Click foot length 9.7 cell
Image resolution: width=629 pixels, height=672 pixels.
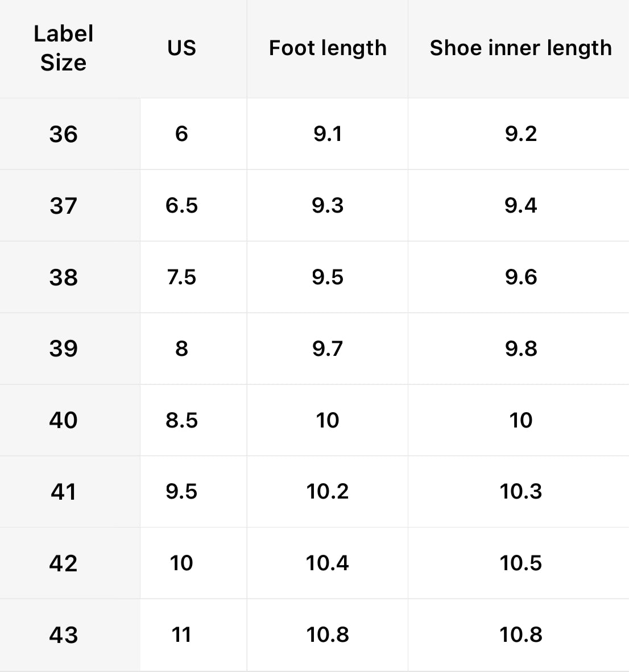[328, 349]
